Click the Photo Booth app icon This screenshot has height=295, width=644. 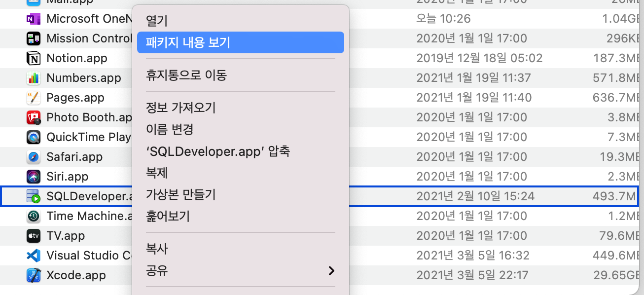(x=34, y=117)
